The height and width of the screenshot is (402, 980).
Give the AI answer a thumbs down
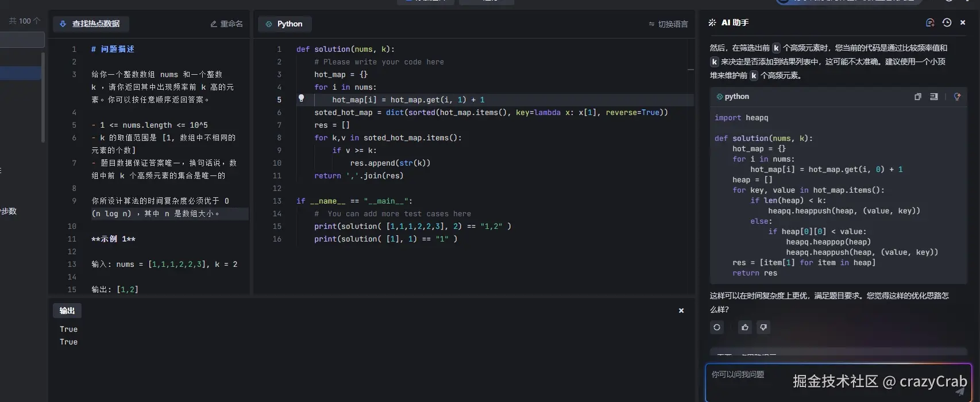point(763,327)
